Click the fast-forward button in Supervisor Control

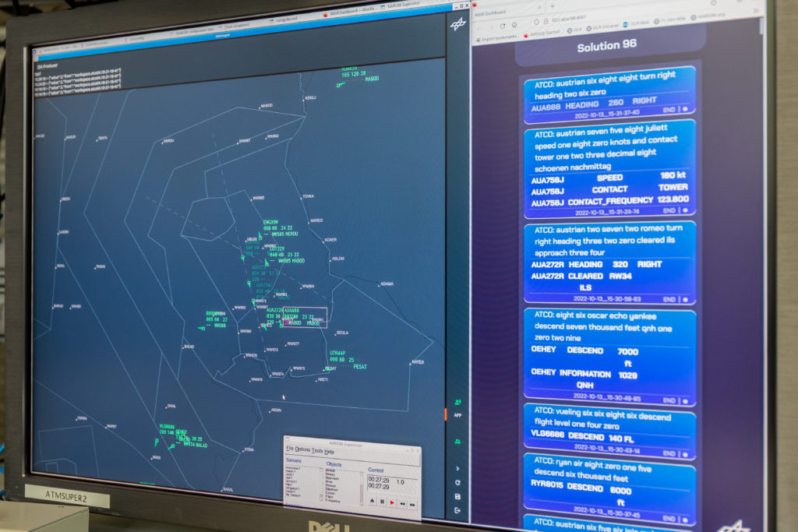pyautogui.click(x=413, y=505)
